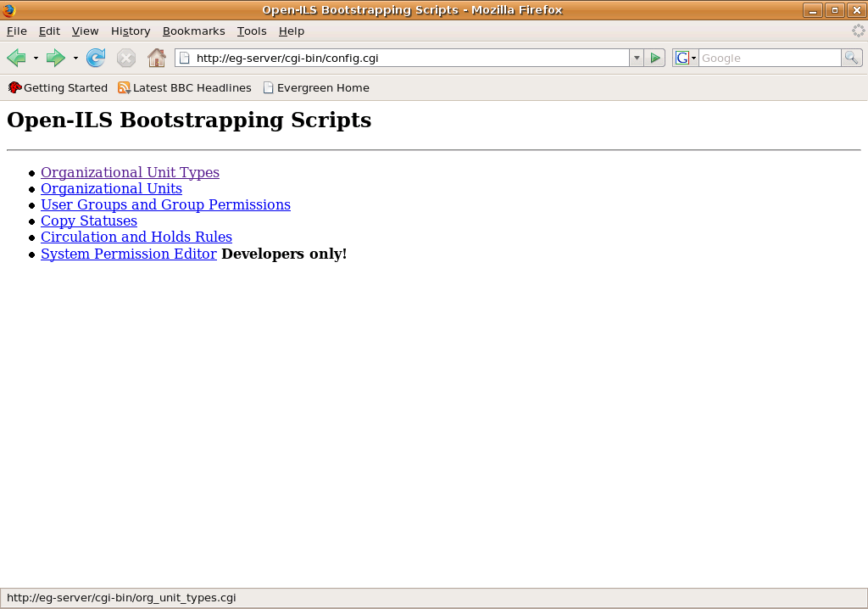868x609 pixels.
Task: Open the Back history dropdown arrow
Action: tap(36, 59)
